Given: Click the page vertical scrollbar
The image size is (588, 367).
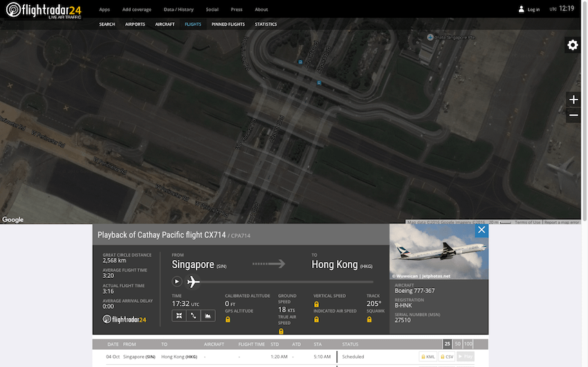Looking at the screenshot, I should [x=585, y=111].
